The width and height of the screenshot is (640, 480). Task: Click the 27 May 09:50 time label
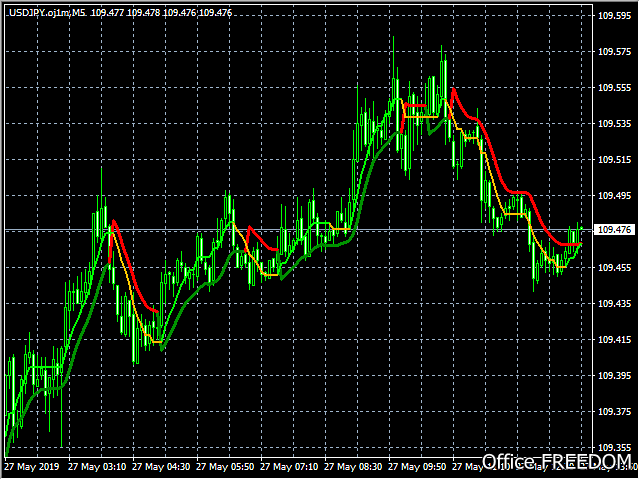pos(417,467)
